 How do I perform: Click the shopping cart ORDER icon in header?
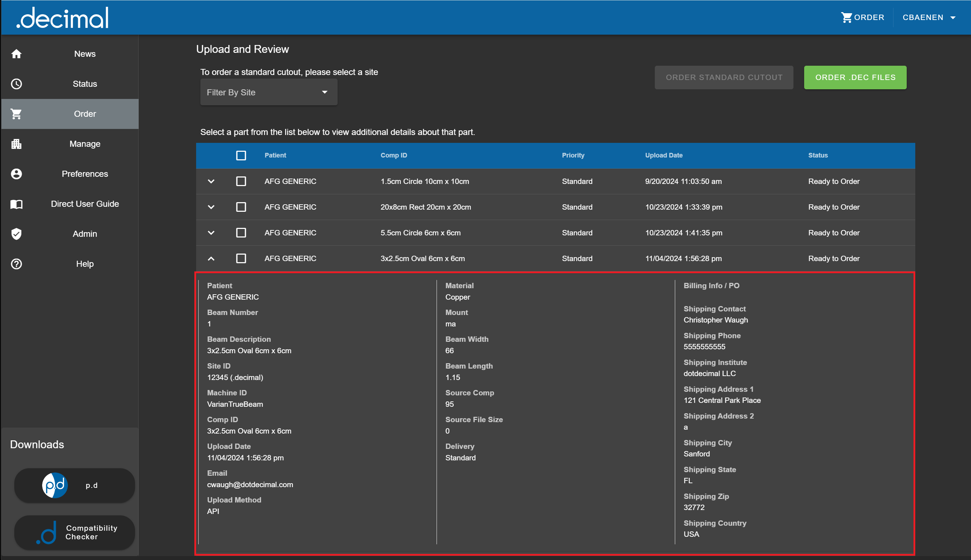[x=846, y=17]
